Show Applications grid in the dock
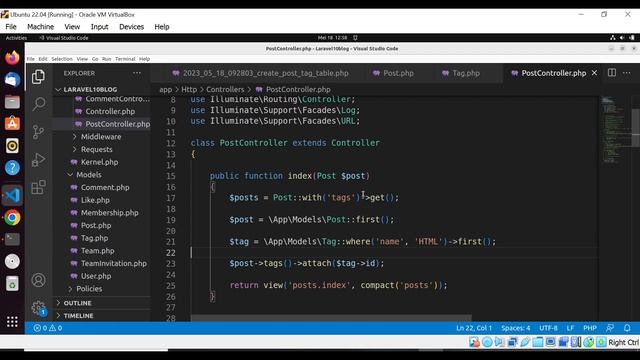The height and width of the screenshot is (360, 640). pos(12,322)
